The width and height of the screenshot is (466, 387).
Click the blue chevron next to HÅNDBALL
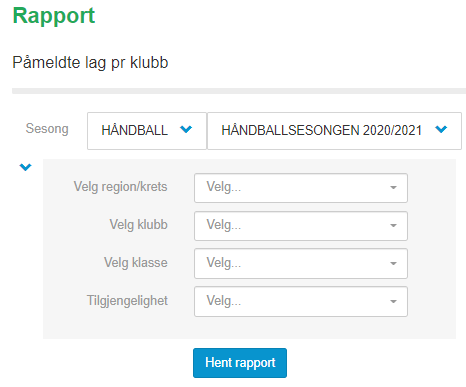tap(186, 129)
